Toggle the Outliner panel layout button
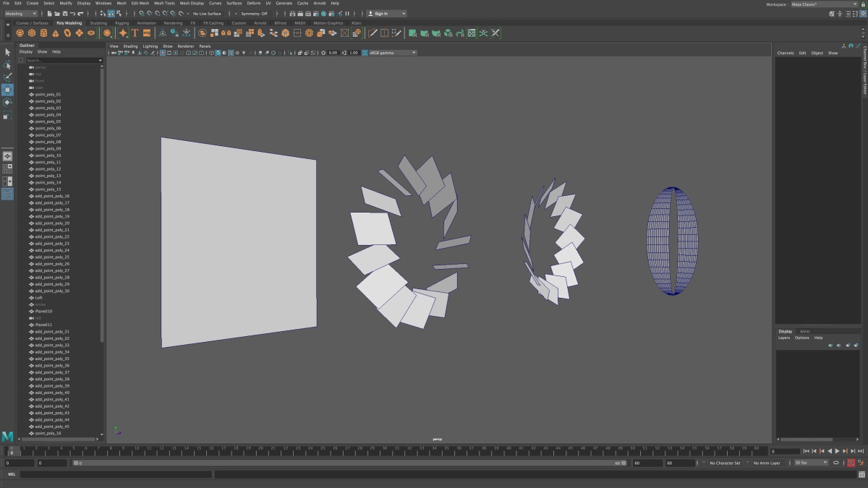The width and height of the screenshot is (868, 488). pos(7,194)
